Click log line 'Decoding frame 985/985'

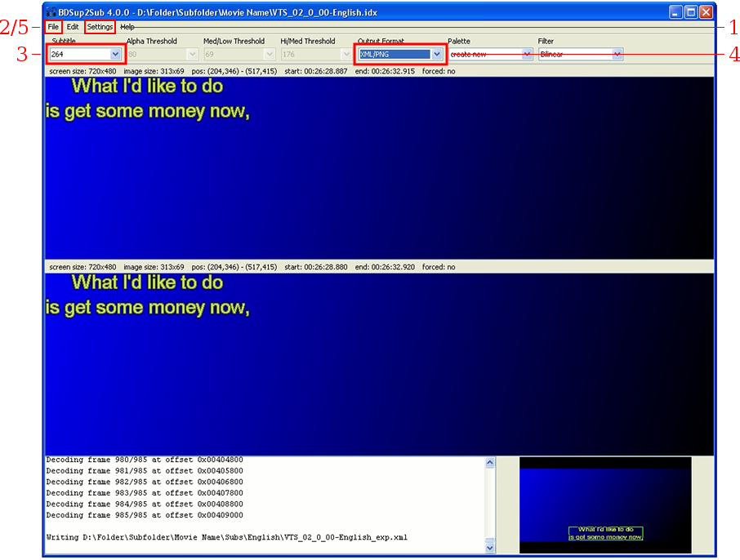145,515
